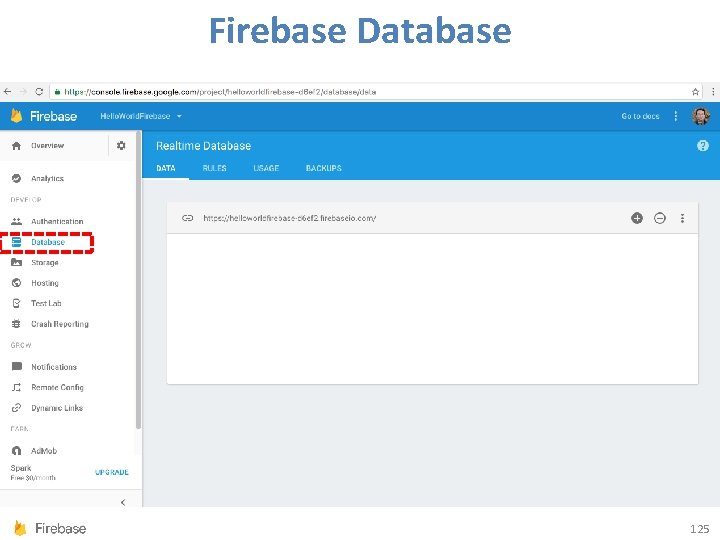Open the browser's three-dot menu

click(713, 92)
